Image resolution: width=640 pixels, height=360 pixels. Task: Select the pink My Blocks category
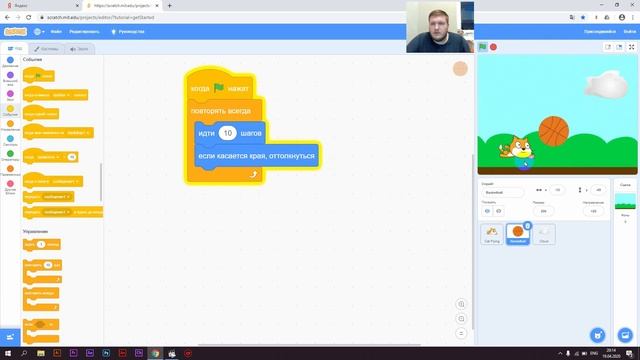[10, 187]
